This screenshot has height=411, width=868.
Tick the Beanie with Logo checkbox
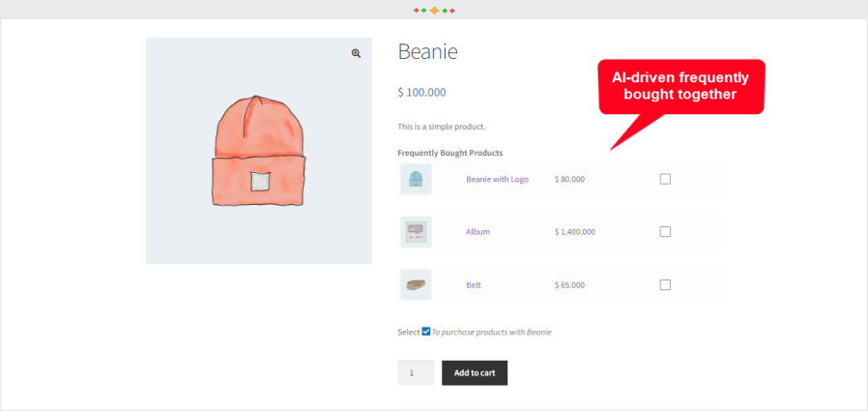tap(665, 179)
